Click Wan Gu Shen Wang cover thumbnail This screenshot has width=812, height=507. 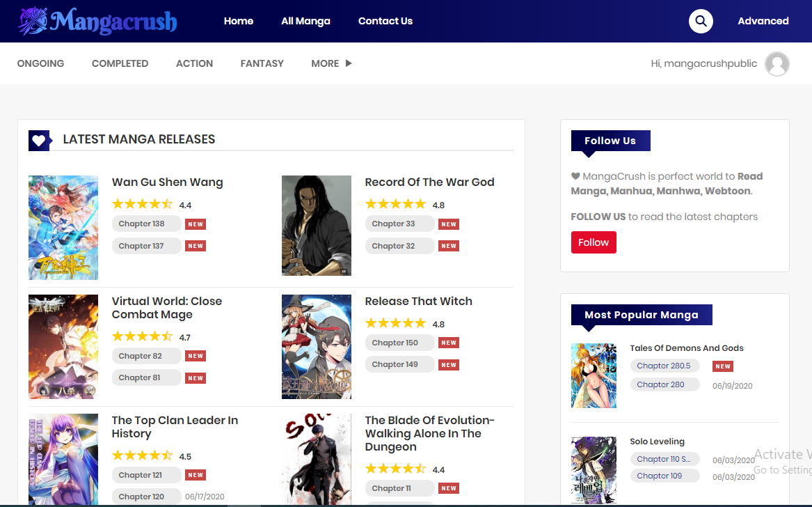(x=63, y=228)
